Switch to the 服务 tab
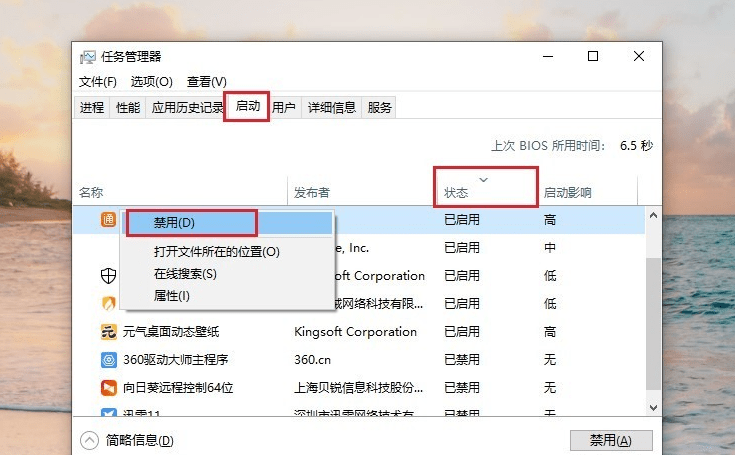Viewport: 735px width, 455px height. (379, 108)
